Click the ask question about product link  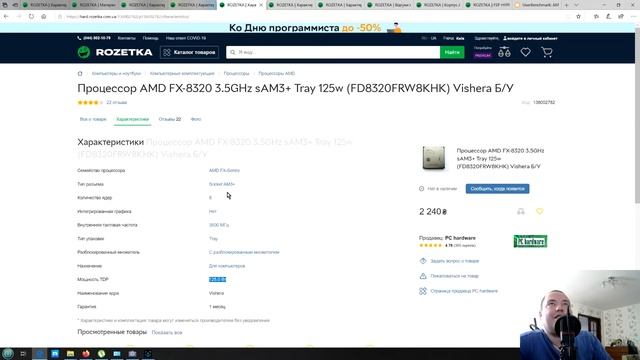pos(454,261)
